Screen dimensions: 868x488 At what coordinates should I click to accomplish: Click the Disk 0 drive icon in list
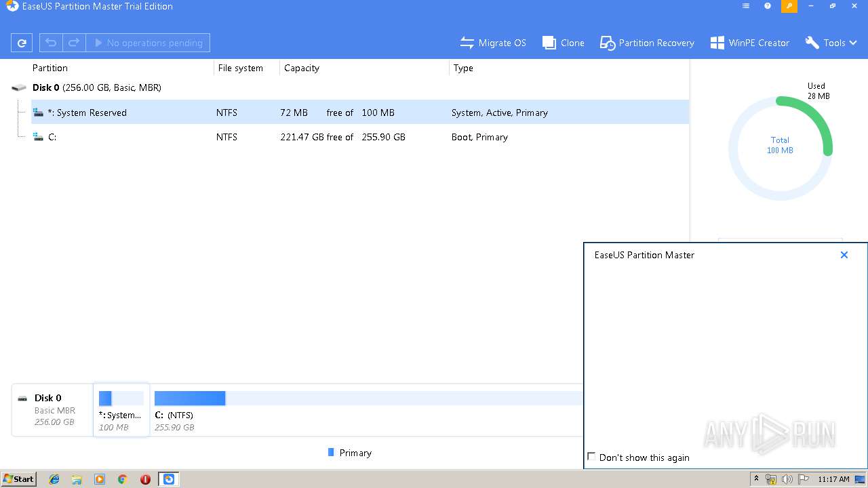[x=19, y=87]
